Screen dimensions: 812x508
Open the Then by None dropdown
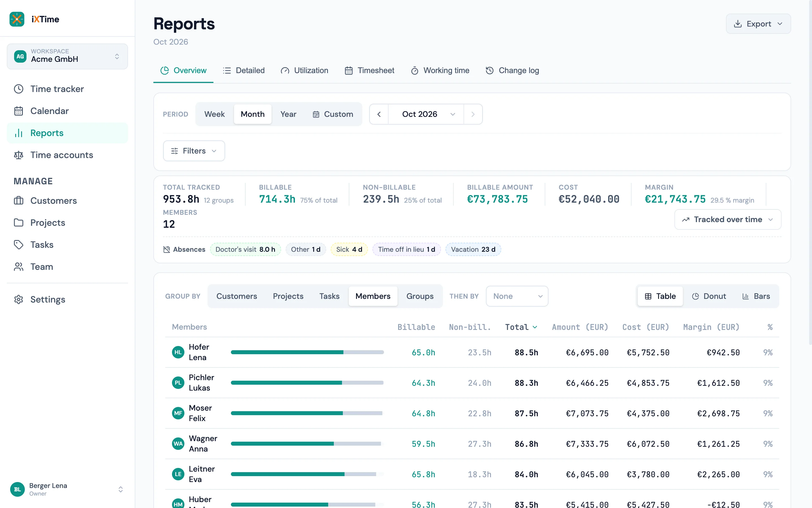pyautogui.click(x=517, y=296)
